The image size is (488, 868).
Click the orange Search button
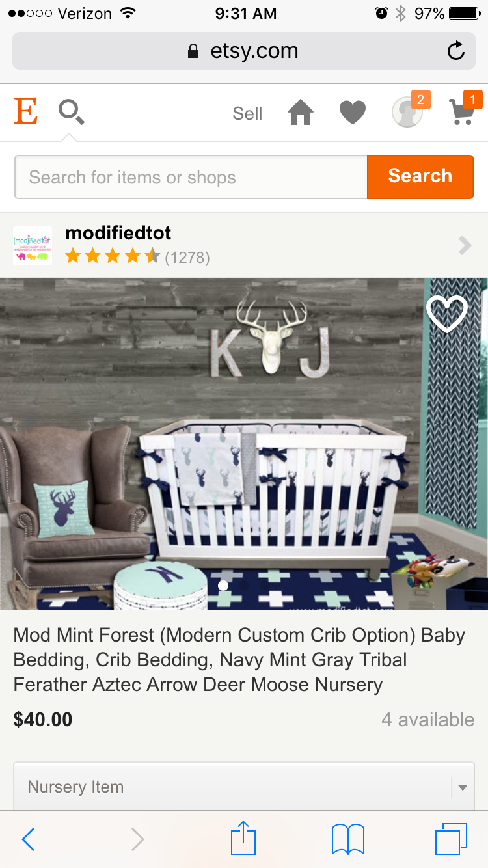[420, 176]
